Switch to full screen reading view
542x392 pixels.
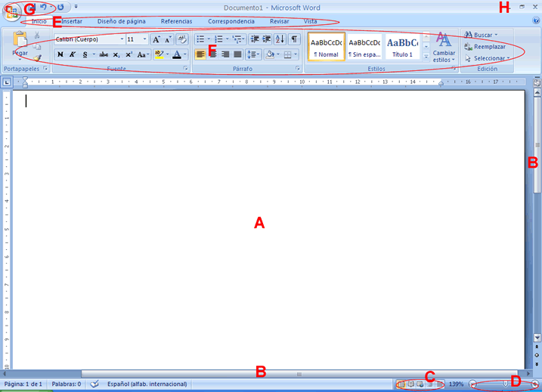[410, 384]
